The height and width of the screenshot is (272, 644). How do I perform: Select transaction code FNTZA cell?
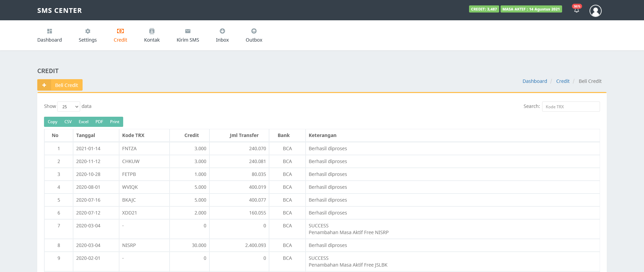point(144,149)
